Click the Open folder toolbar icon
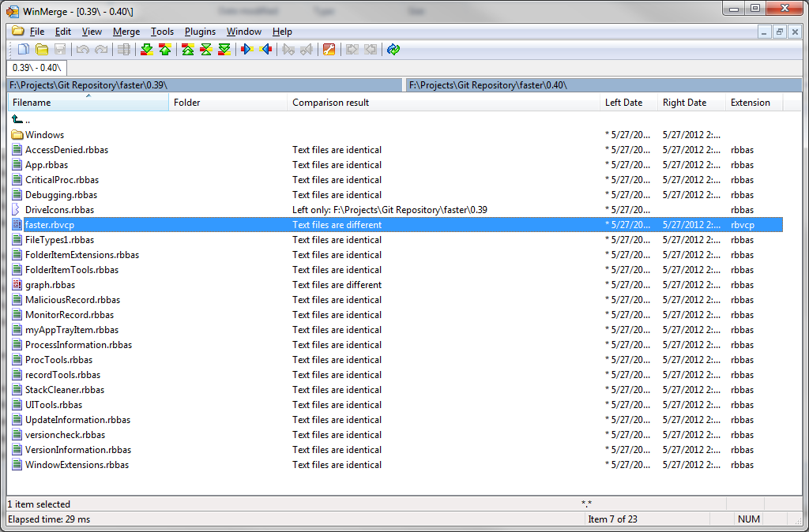Screen dimensions: 809x532 point(42,50)
